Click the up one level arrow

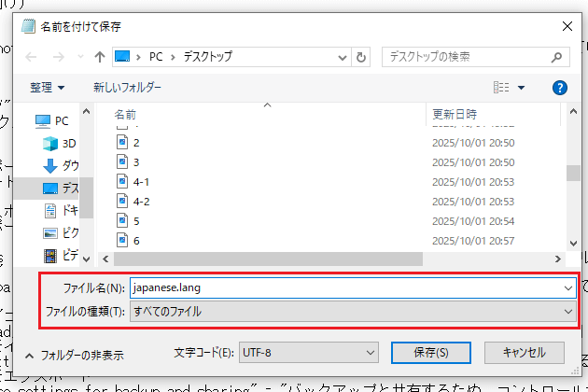(98, 56)
